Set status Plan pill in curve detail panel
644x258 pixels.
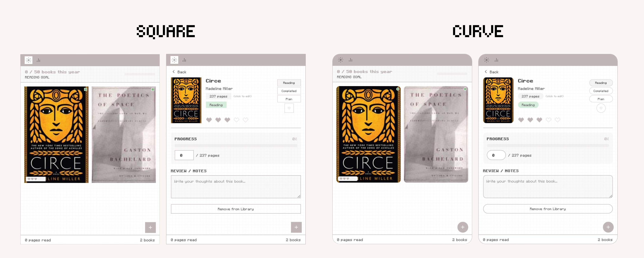point(601,99)
